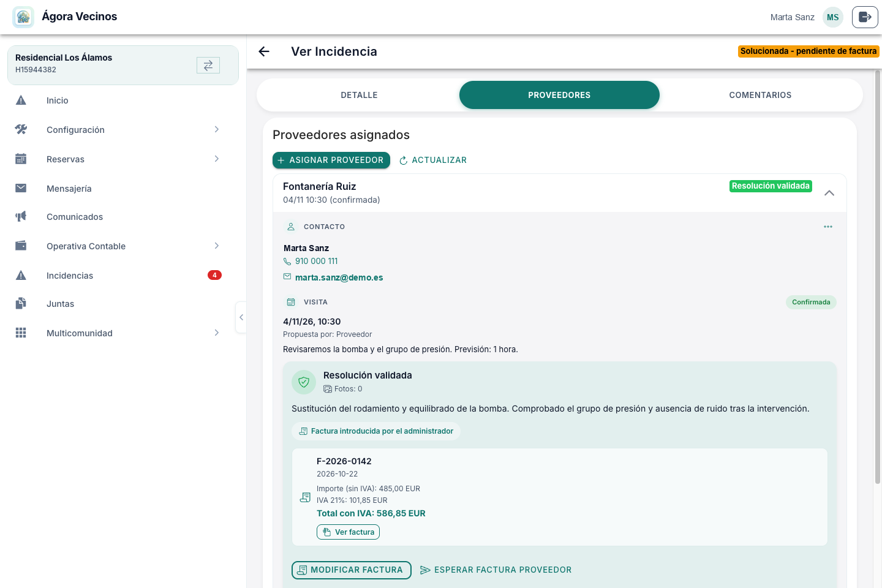The image size is (882, 588).
Task: Go back using the left arrow
Action: pos(264,51)
